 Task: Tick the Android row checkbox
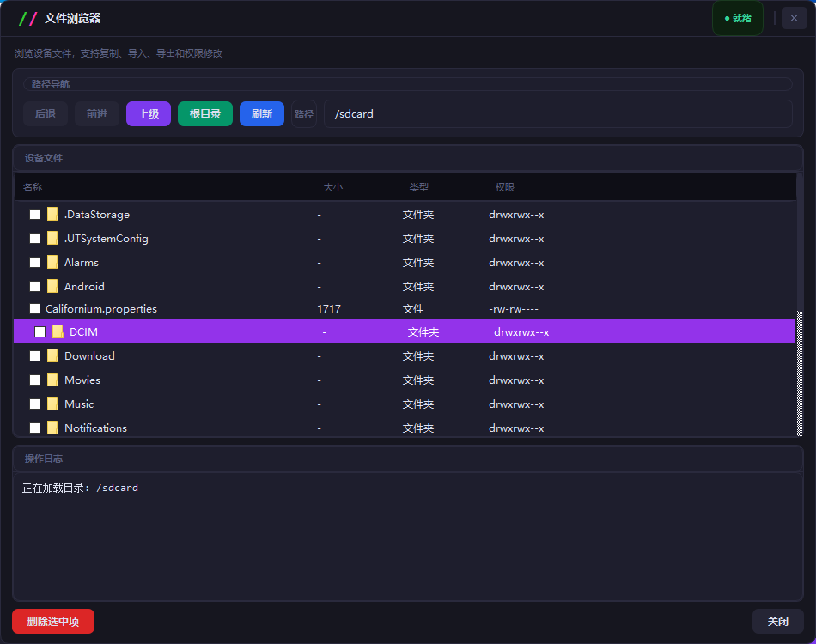click(35, 286)
